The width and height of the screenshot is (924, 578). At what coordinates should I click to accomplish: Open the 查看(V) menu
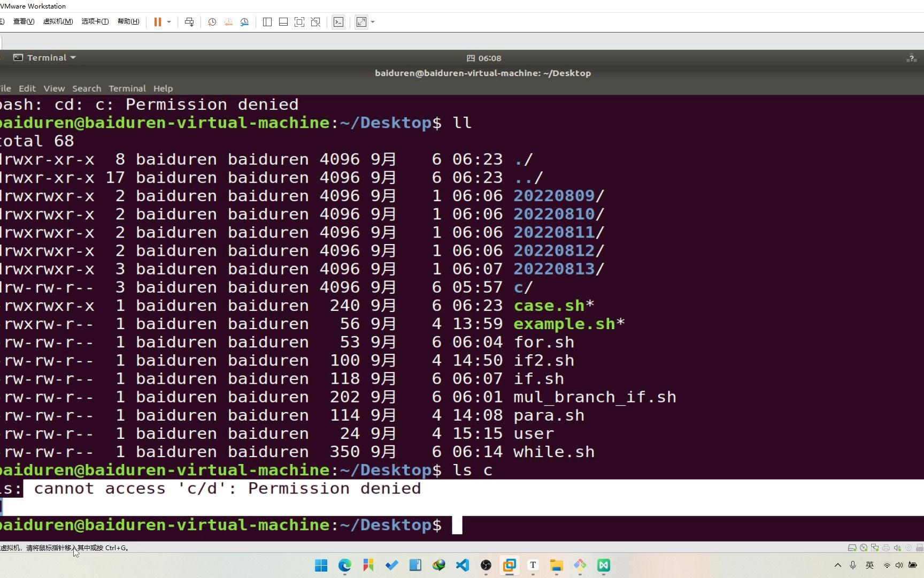point(24,21)
